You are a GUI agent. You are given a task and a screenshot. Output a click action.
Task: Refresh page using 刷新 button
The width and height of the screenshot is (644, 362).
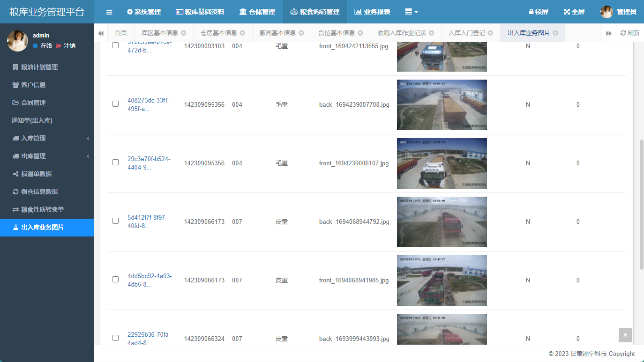click(629, 33)
